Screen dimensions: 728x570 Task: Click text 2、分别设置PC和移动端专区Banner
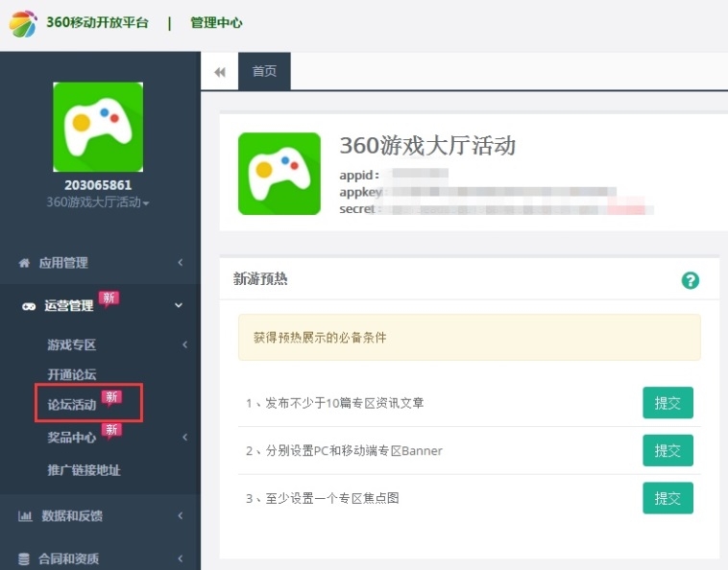pos(344,451)
